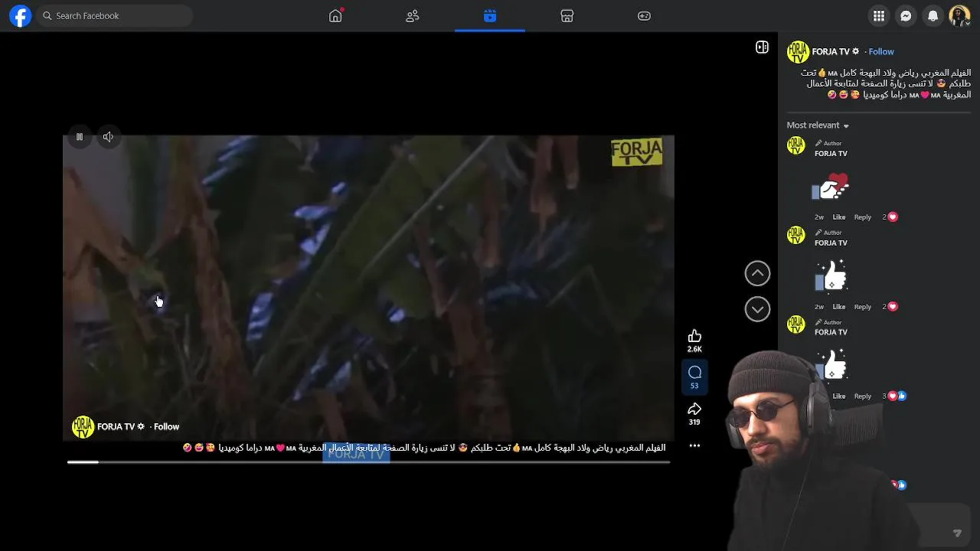Follow FORJA TV in the video overlay

[166, 427]
